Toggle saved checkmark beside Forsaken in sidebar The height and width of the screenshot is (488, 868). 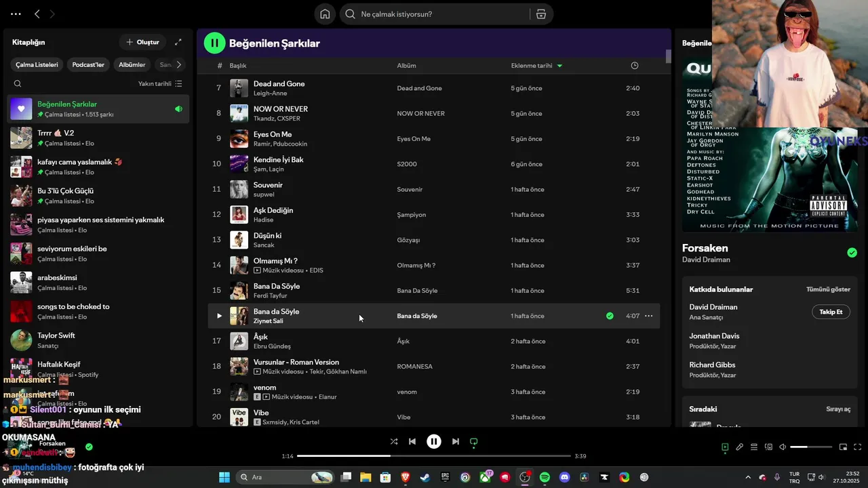tap(852, 253)
